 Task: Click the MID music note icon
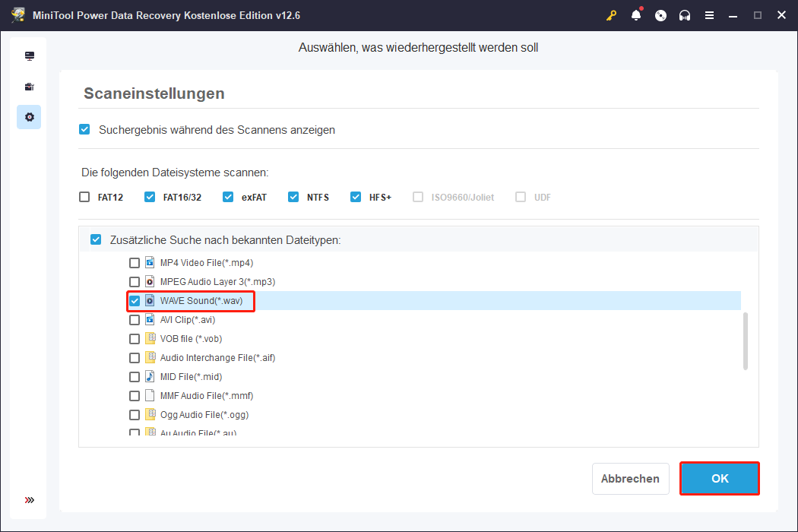pos(150,376)
